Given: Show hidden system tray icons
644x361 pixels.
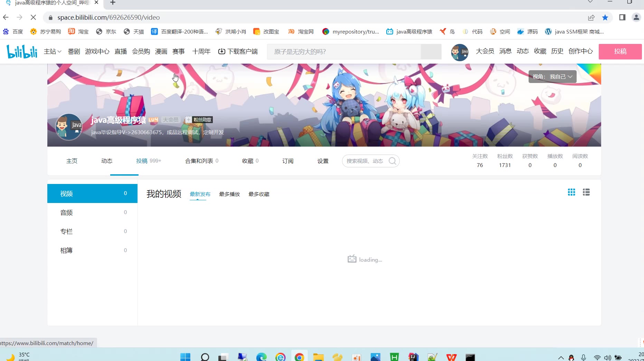Looking at the screenshot, I should (561, 358).
